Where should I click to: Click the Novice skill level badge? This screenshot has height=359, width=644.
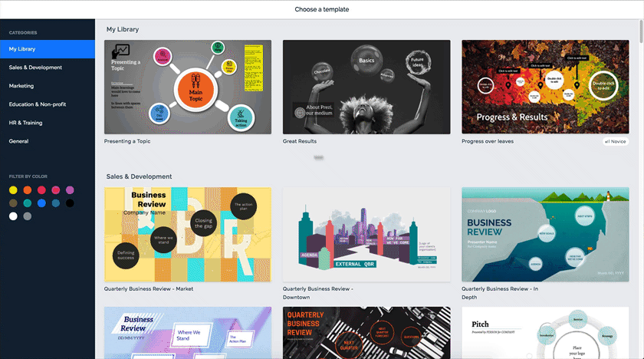tap(616, 141)
